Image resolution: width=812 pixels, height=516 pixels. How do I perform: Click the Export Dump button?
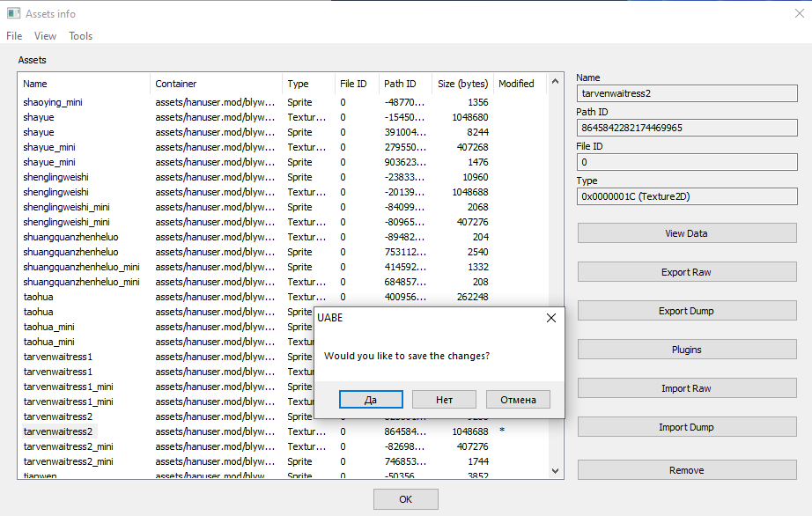pos(687,311)
